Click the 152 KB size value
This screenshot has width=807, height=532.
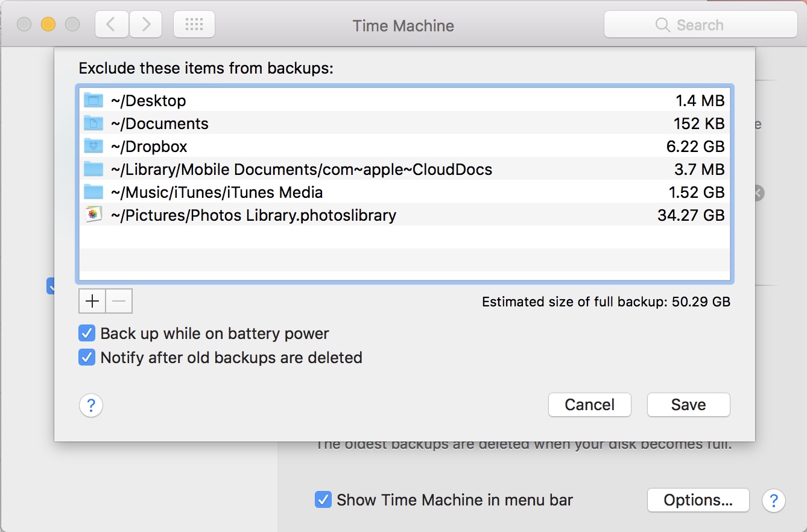tap(699, 124)
